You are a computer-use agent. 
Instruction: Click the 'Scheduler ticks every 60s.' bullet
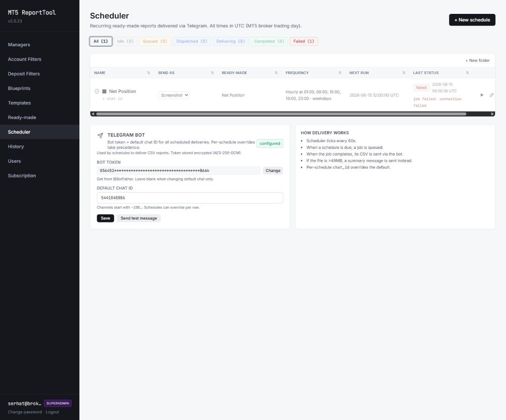331,141
